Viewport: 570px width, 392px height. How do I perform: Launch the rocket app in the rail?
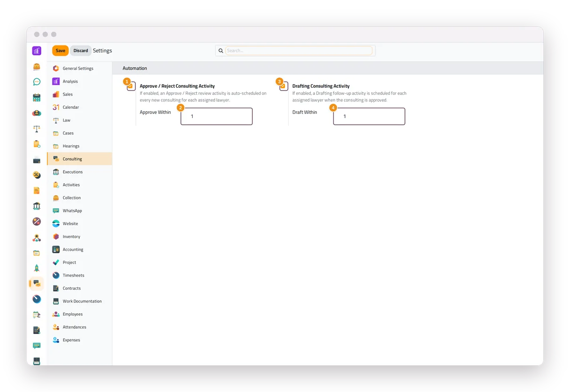[37, 268]
